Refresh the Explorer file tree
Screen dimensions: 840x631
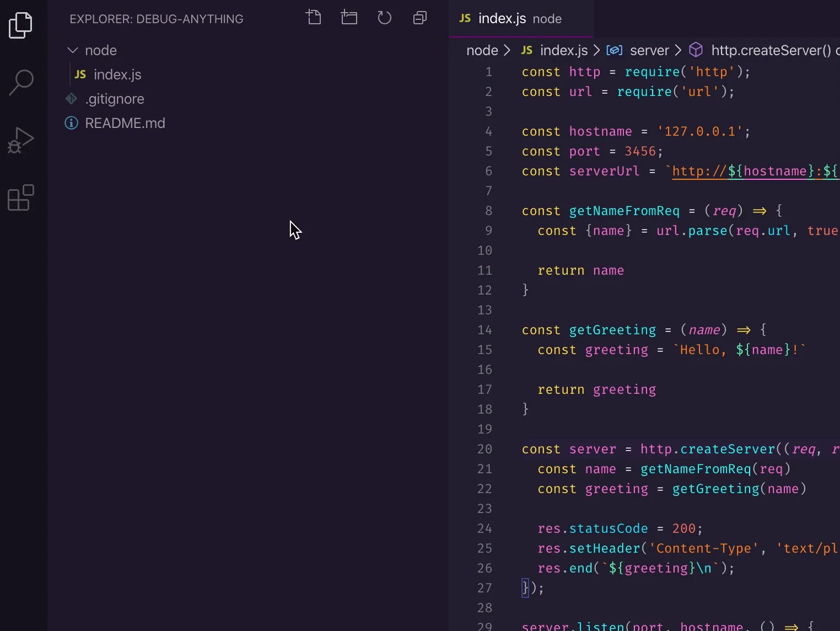(384, 18)
